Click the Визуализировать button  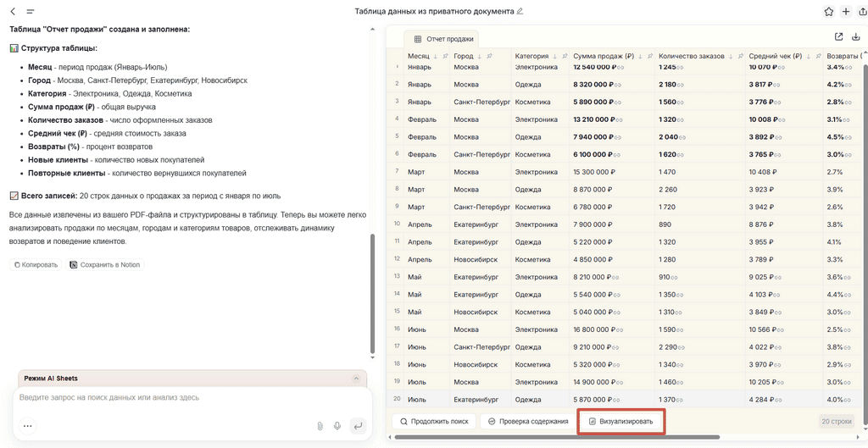pos(621,422)
